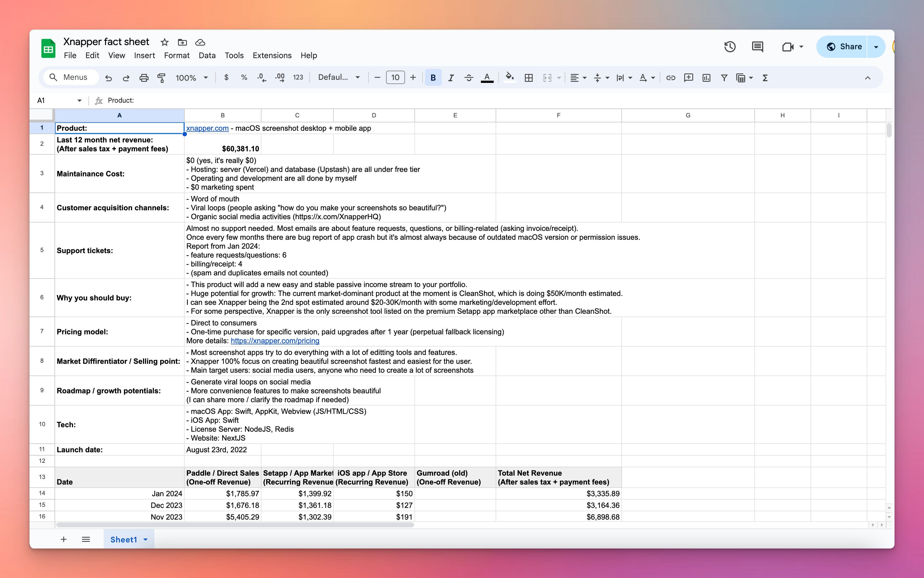The height and width of the screenshot is (578, 924).
Task: Expand merge cells options arrow
Action: [x=559, y=78]
